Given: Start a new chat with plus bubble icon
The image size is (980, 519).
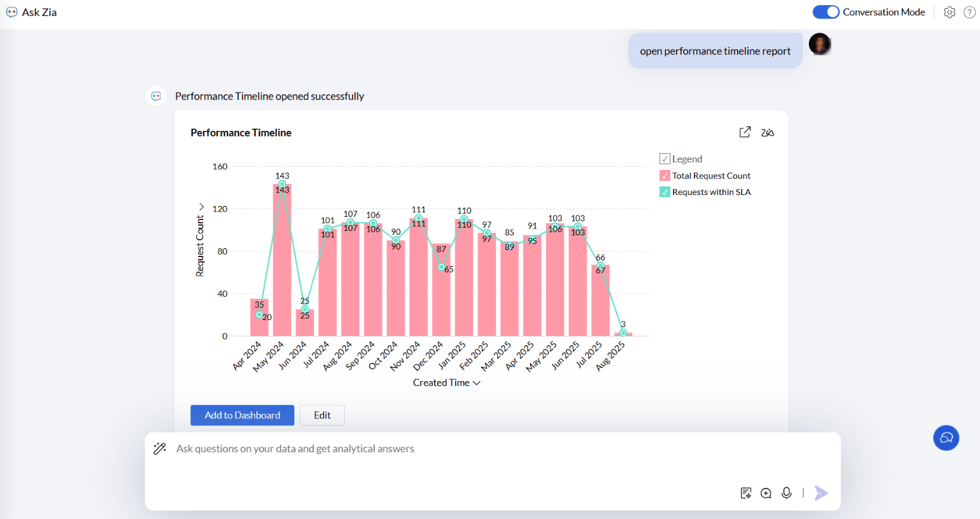Looking at the screenshot, I should point(766,493).
